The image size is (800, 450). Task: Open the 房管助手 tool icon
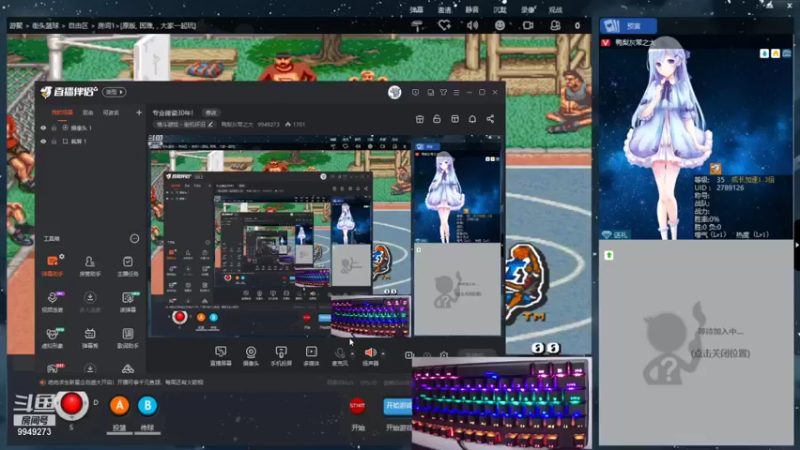(x=90, y=265)
